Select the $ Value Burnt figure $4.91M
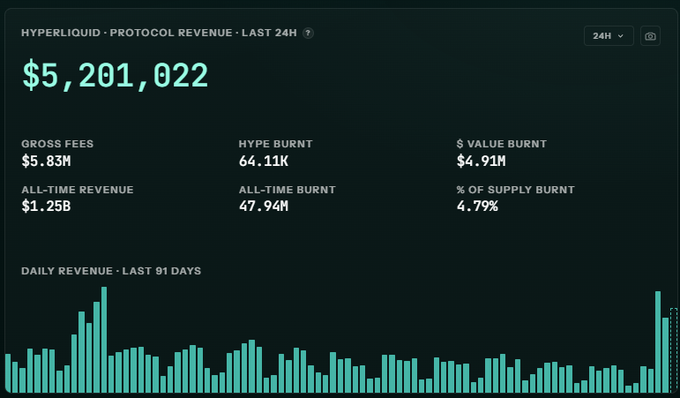Image resolution: width=680 pixels, height=398 pixels. click(x=481, y=161)
